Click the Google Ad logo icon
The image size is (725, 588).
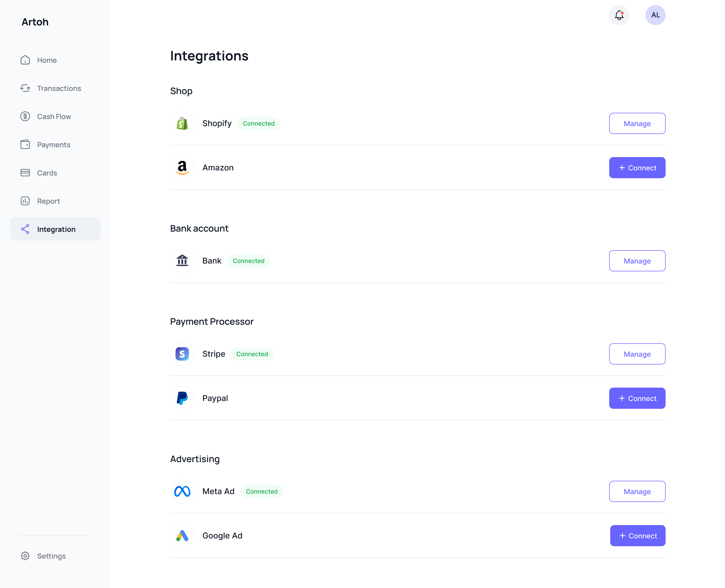pos(182,535)
